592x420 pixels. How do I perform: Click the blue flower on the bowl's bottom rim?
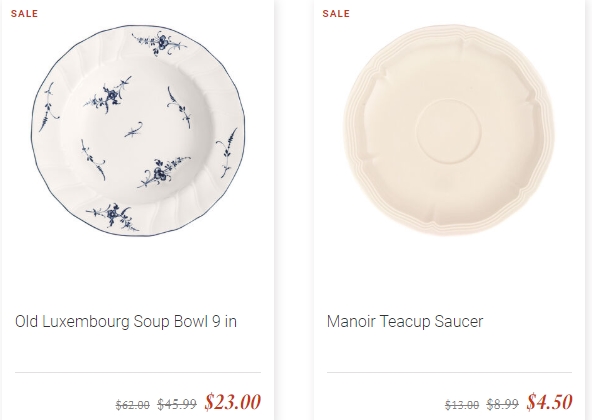112,217
